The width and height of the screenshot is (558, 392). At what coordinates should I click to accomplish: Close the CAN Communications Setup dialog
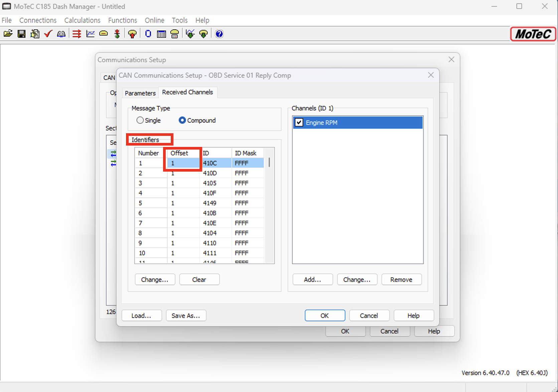(431, 75)
